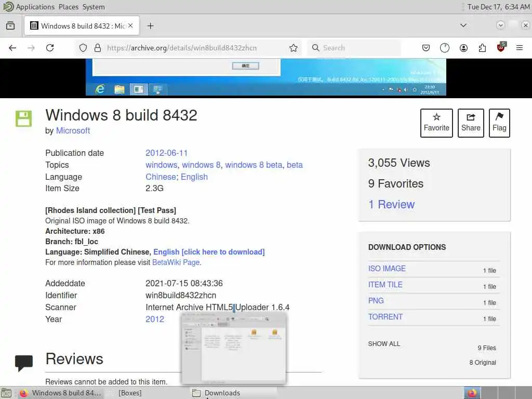The height and width of the screenshot is (399, 532).
Task: Open the Firefox hamburger menu
Action: (520, 48)
